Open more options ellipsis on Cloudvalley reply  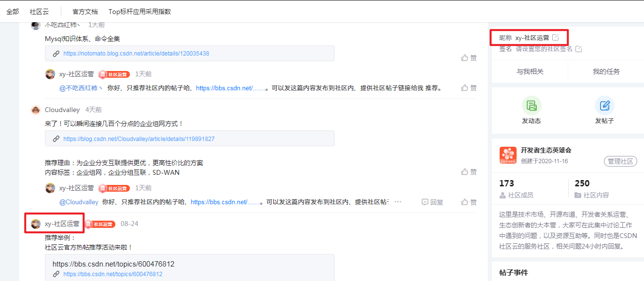[398, 202]
